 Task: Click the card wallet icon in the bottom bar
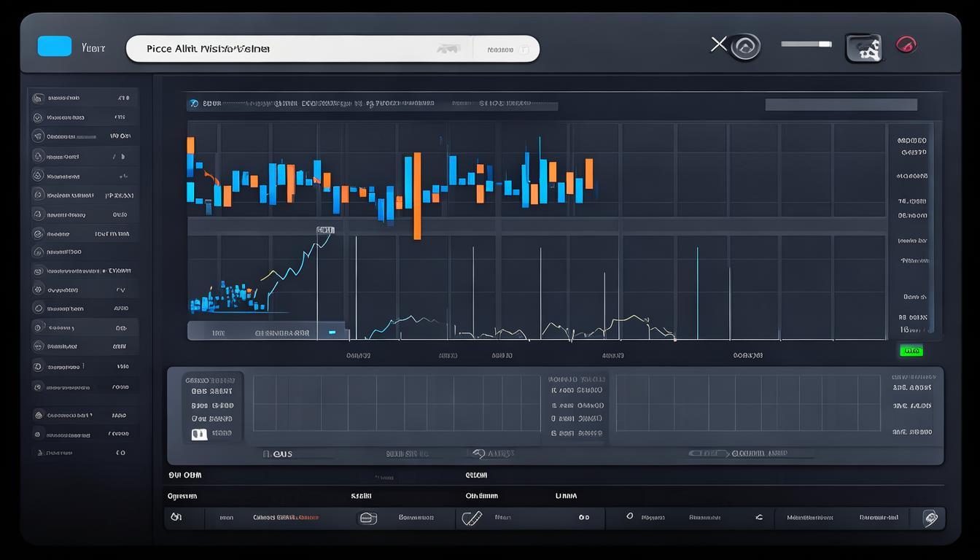coord(368,518)
